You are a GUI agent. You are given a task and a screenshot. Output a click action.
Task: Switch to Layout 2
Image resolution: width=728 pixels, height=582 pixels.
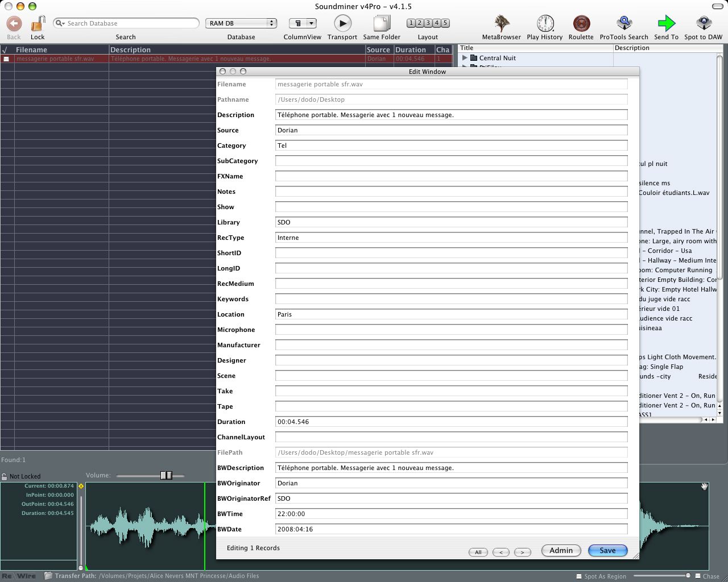tap(419, 23)
